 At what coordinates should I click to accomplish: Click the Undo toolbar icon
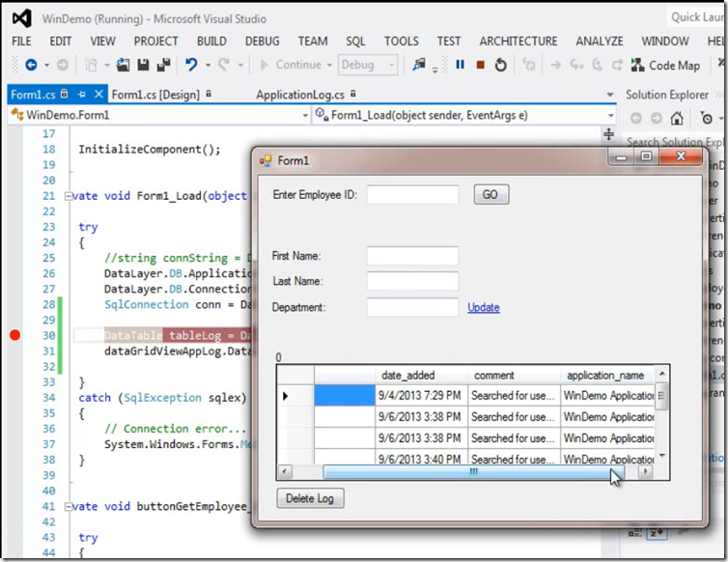tap(191, 65)
